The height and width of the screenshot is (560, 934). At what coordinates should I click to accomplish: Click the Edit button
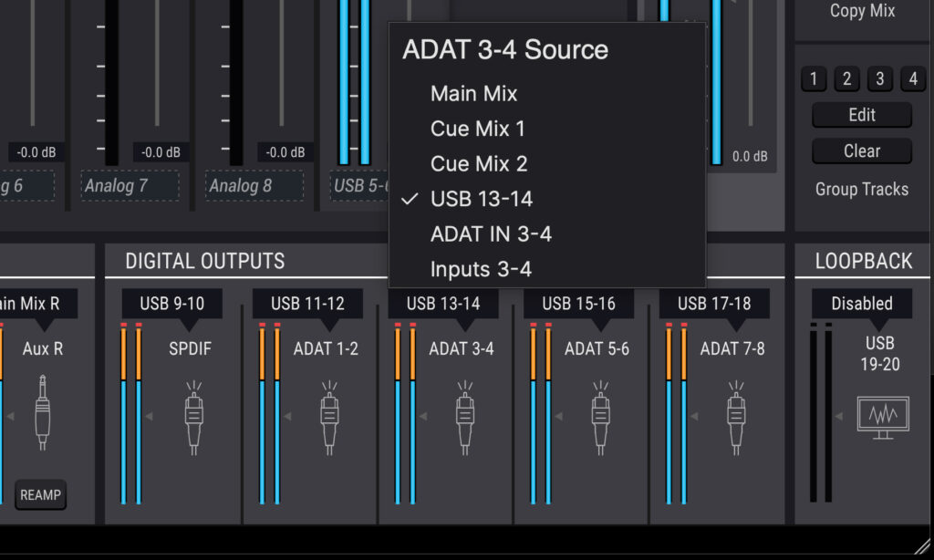point(862,114)
